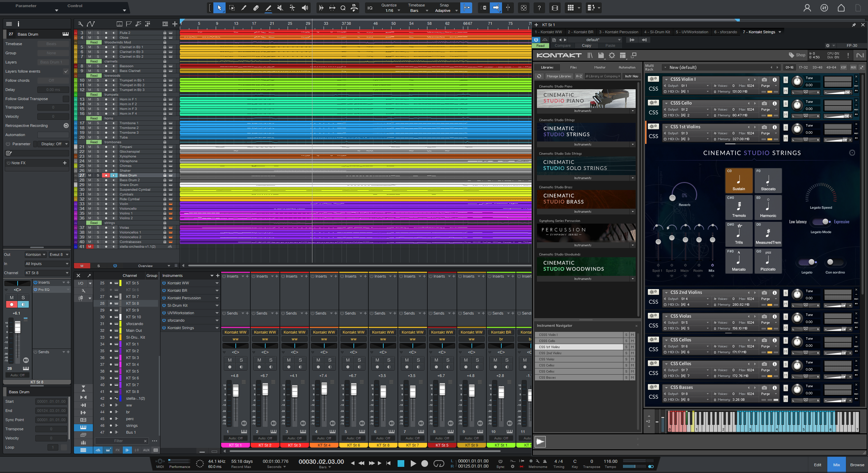Switch to 3 - Kontakt Percussion tab
The height and width of the screenshot is (473, 868).
click(618, 32)
